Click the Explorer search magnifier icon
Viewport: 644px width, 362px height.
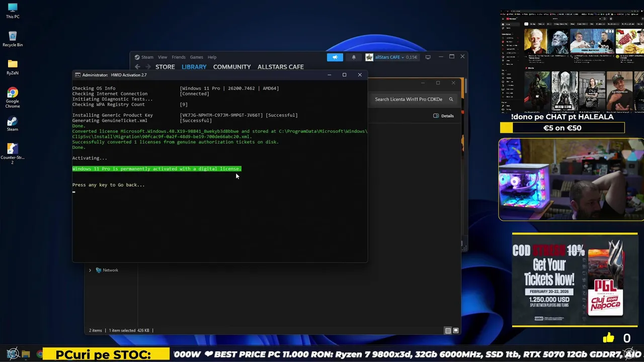pyautogui.click(x=451, y=99)
